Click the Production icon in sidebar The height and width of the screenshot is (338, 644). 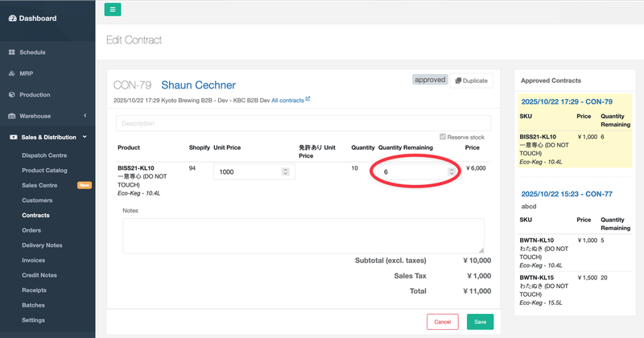pyautogui.click(x=11, y=95)
